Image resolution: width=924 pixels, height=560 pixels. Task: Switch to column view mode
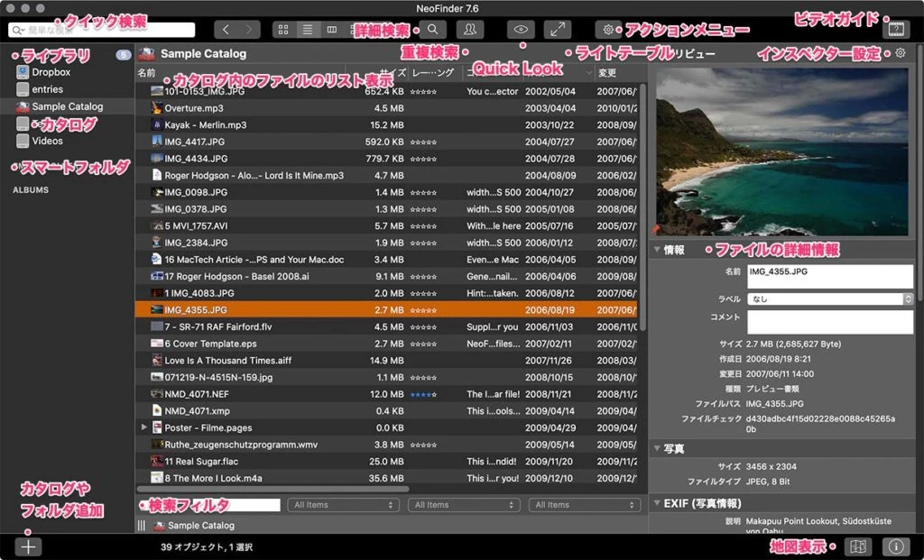pos(332,30)
